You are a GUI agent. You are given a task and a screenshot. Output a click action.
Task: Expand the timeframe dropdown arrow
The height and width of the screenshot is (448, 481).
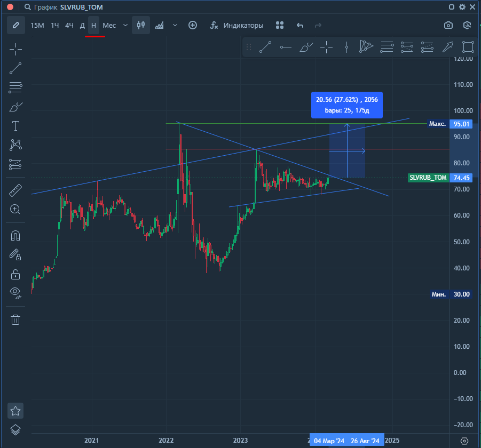pos(125,25)
